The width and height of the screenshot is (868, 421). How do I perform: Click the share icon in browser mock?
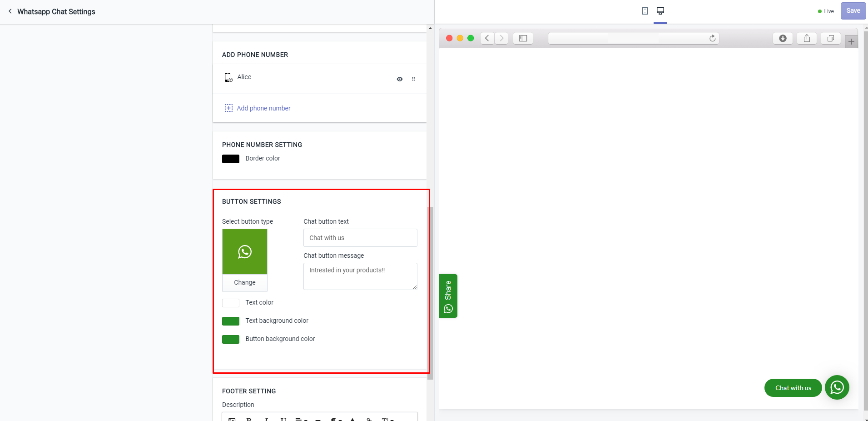point(807,38)
